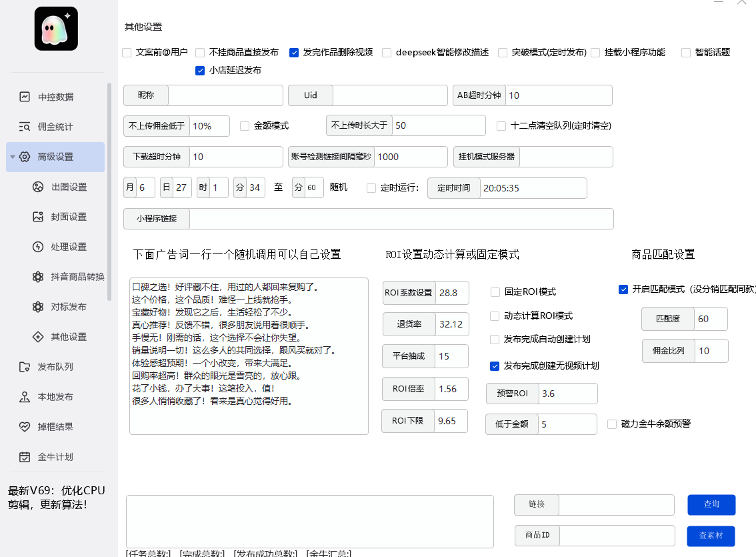This screenshot has height=557, width=756.
Task: Click the sidebar vertical scrollbar
Action: 109,192
